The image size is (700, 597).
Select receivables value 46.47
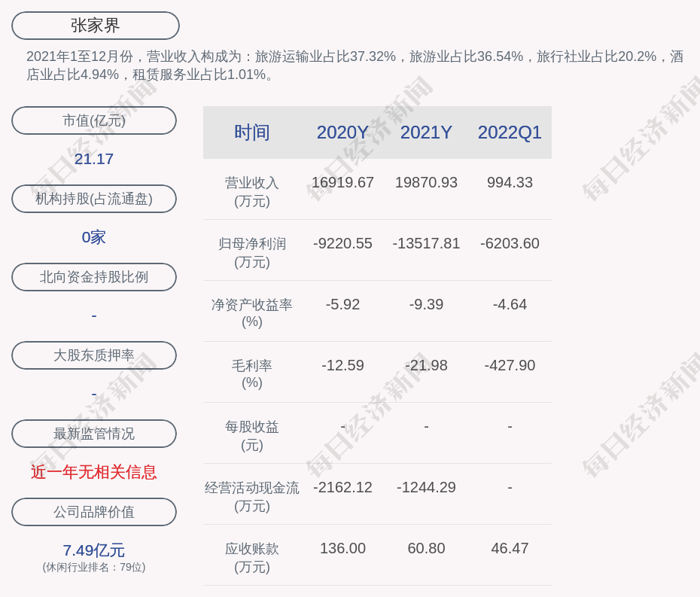point(510,548)
